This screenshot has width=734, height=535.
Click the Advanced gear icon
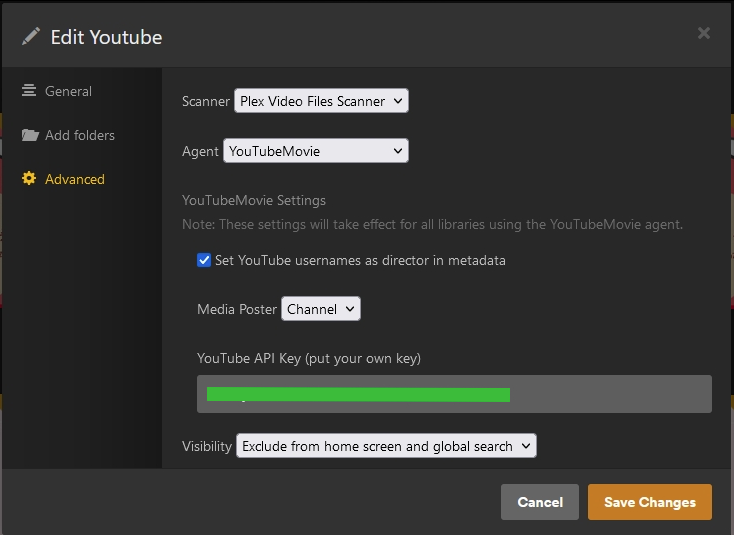click(29, 179)
